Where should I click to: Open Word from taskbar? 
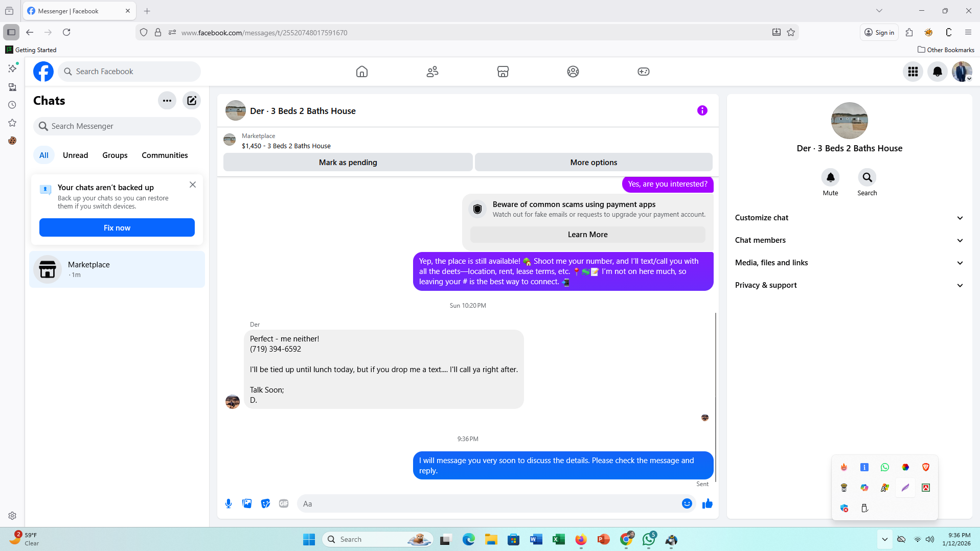[x=536, y=539]
